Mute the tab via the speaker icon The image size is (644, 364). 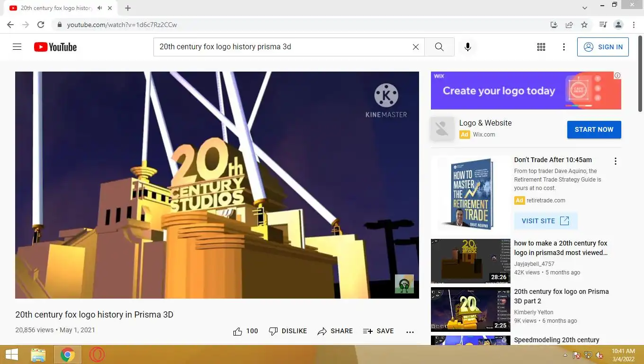100,8
